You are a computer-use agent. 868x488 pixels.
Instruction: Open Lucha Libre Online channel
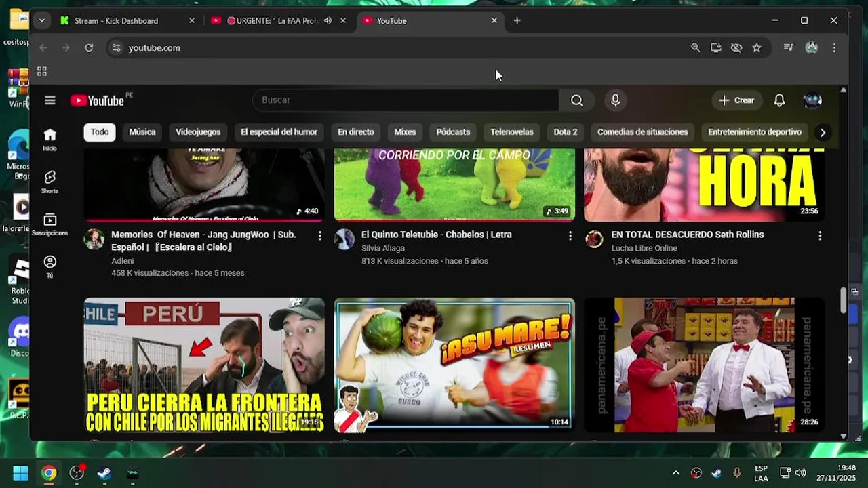[644, 248]
